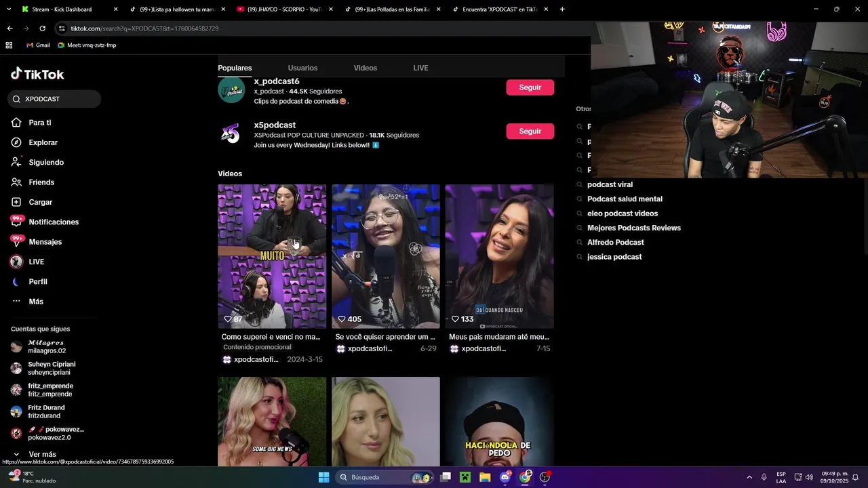This screenshot has width=868, height=488.
Task: Open followed account fritz_emprende
Action: (42, 390)
